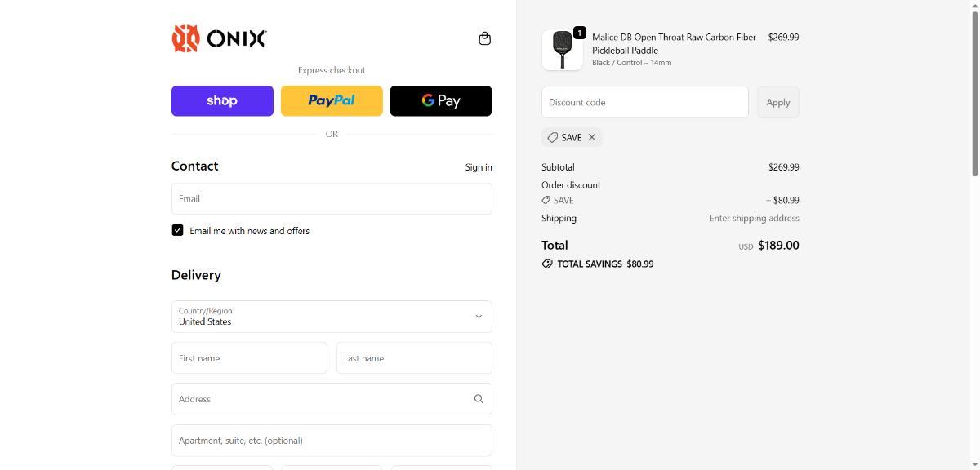Select the Last name field

[414, 358]
